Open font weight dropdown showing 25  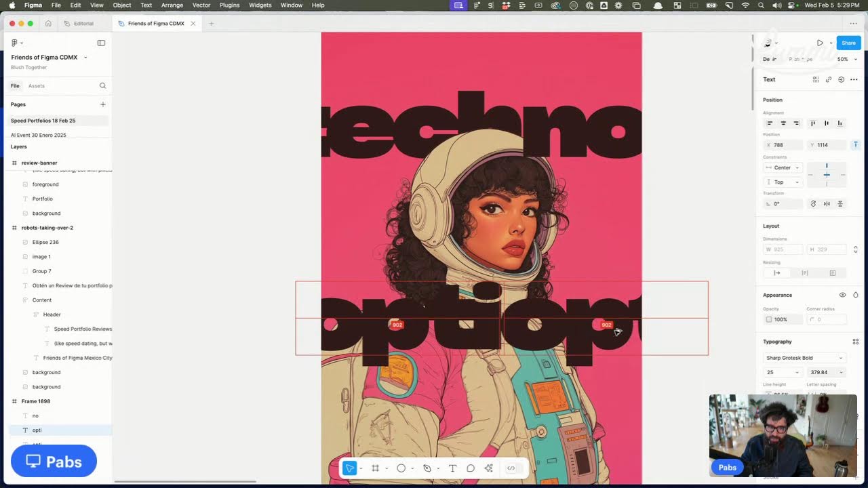coord(783,372)
